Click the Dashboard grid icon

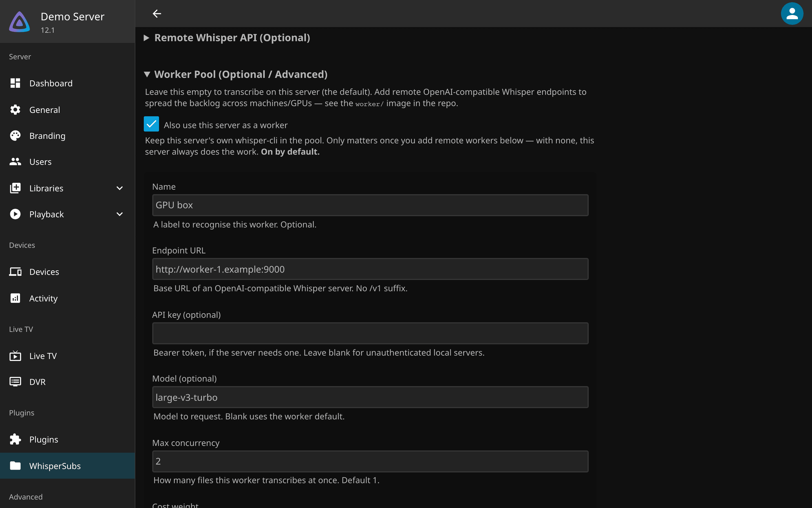(x=15, y=83)
